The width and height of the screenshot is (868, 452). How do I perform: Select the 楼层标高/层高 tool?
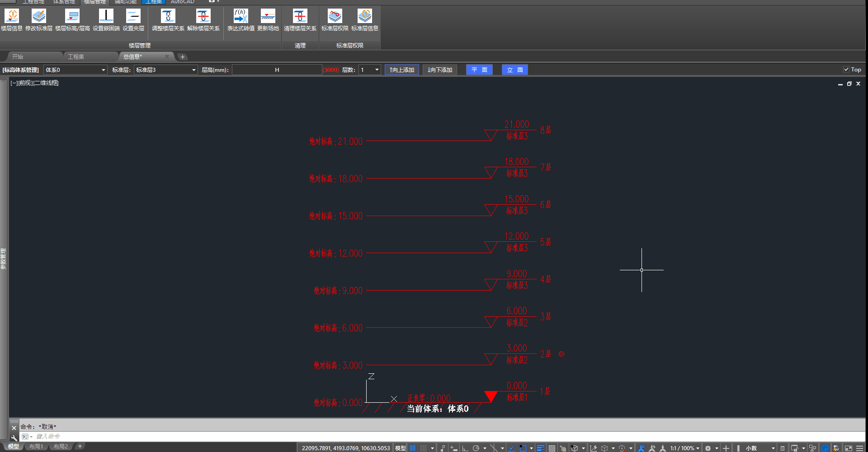coord(72,20)
